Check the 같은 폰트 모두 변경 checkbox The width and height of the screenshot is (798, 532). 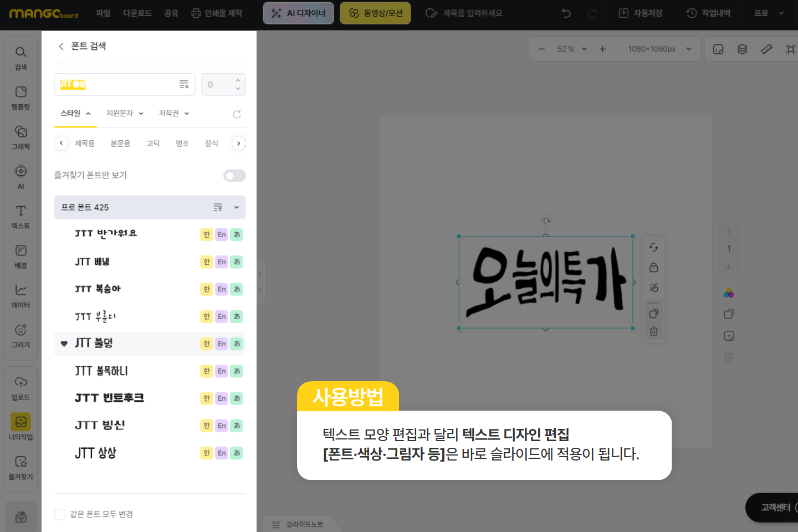click(x=60, y=514)
